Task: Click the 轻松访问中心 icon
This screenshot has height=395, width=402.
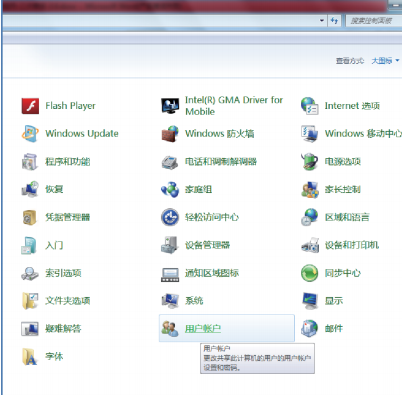Action: click(x=170, y=217)
